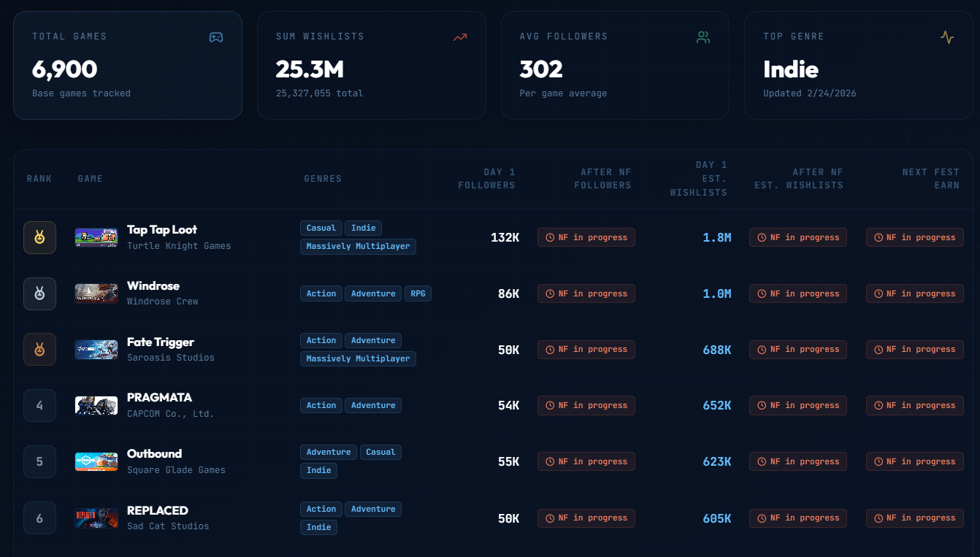980x557 pixels.
Task: Click the rank 4 badge next to PRAGMATA
Action: click(39, 405)
